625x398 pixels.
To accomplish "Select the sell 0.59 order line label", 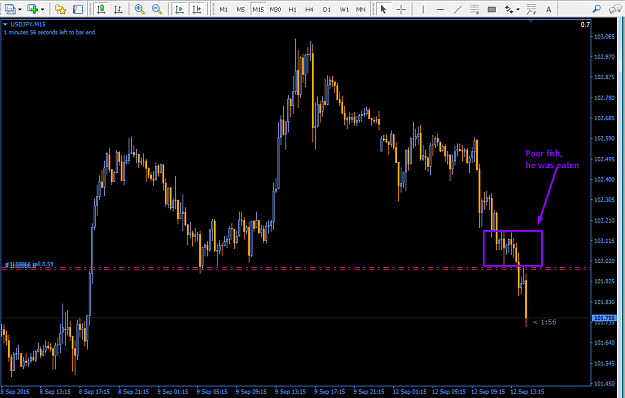I will (x=29, y=264).
